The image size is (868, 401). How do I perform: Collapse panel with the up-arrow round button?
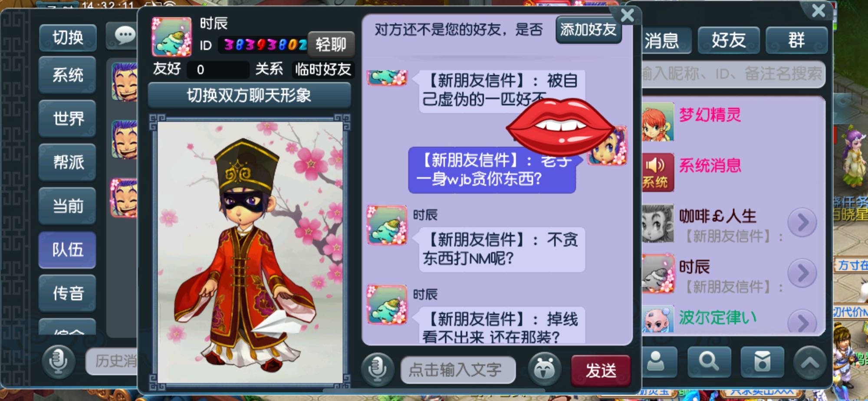[x=810, y=362]
